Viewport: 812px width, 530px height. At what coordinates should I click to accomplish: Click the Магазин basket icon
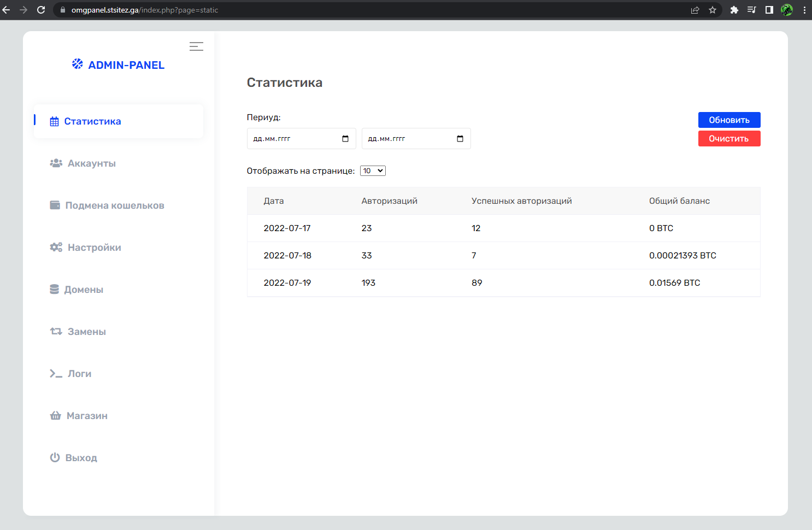pos(55,416)
